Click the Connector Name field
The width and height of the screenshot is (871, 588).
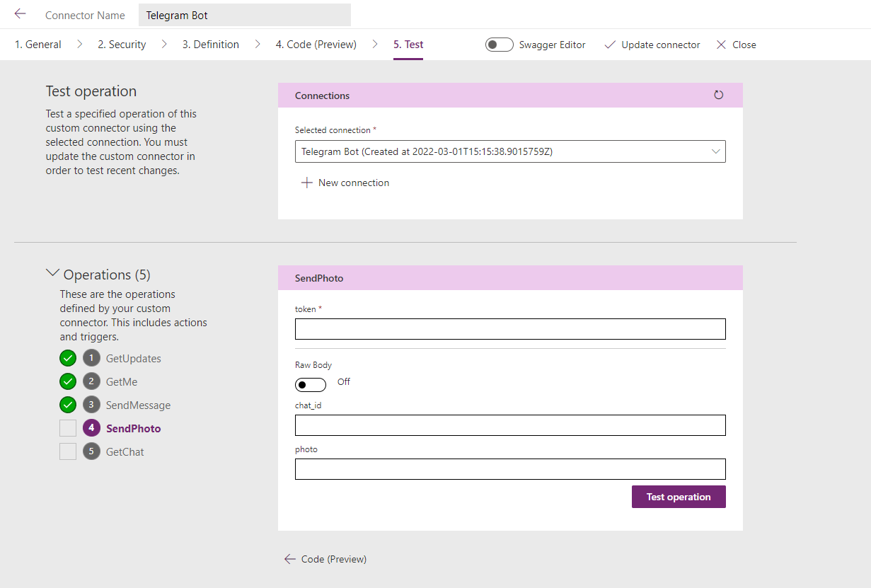pyautogui.click(x=245, y=15)
